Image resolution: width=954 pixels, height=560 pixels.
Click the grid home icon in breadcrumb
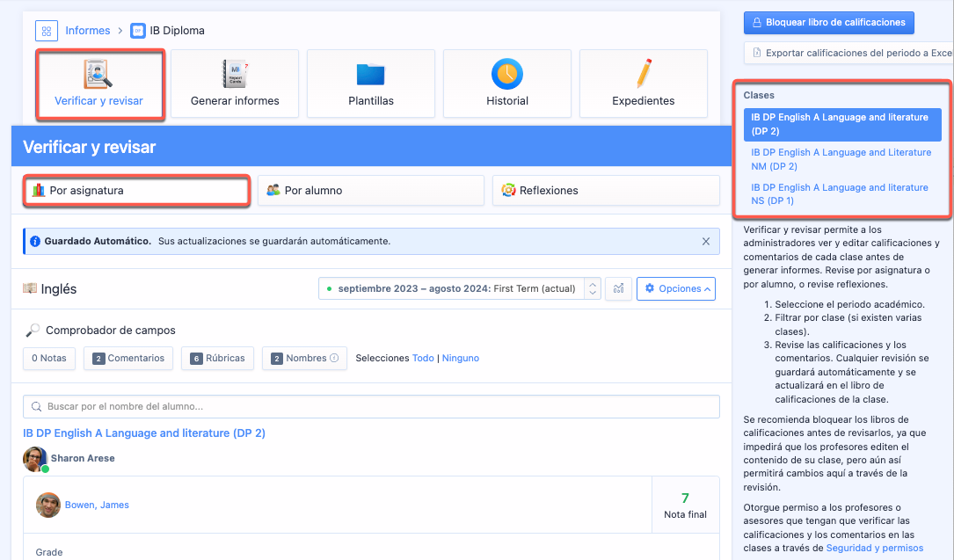click(x=47, y=31)
